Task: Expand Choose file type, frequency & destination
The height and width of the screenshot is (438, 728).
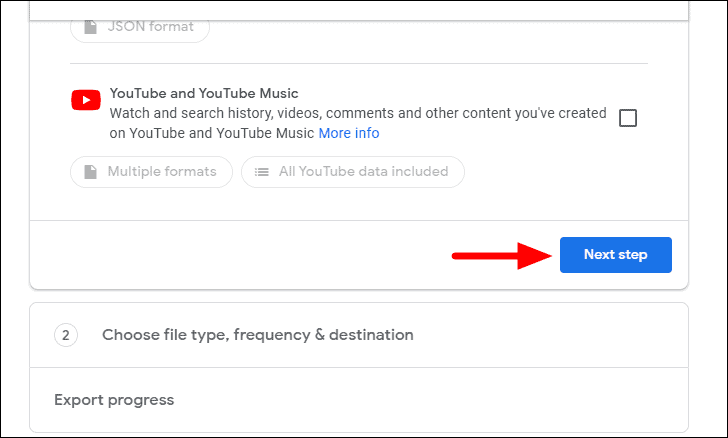Action: coord(359,335)
